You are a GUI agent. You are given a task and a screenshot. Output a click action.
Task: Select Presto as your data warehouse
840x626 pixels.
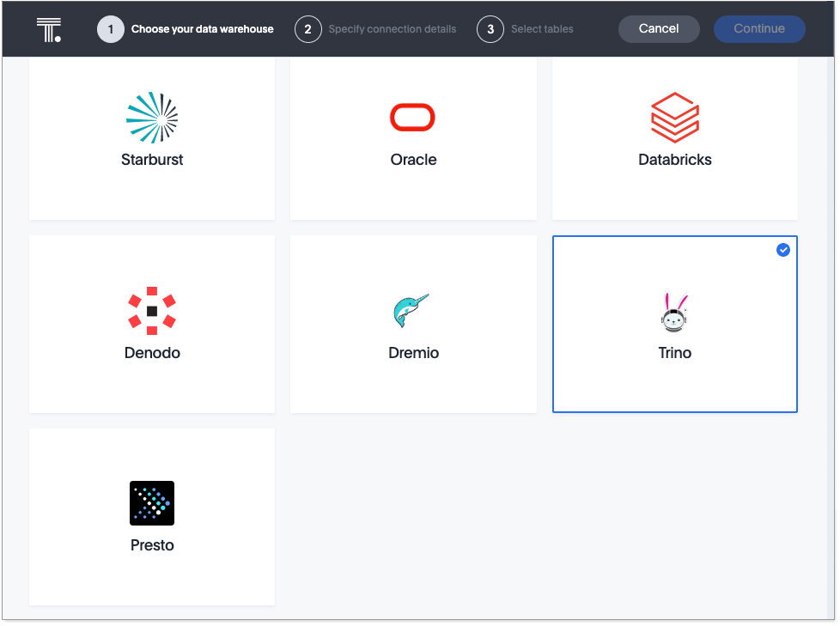click(152, 516)
